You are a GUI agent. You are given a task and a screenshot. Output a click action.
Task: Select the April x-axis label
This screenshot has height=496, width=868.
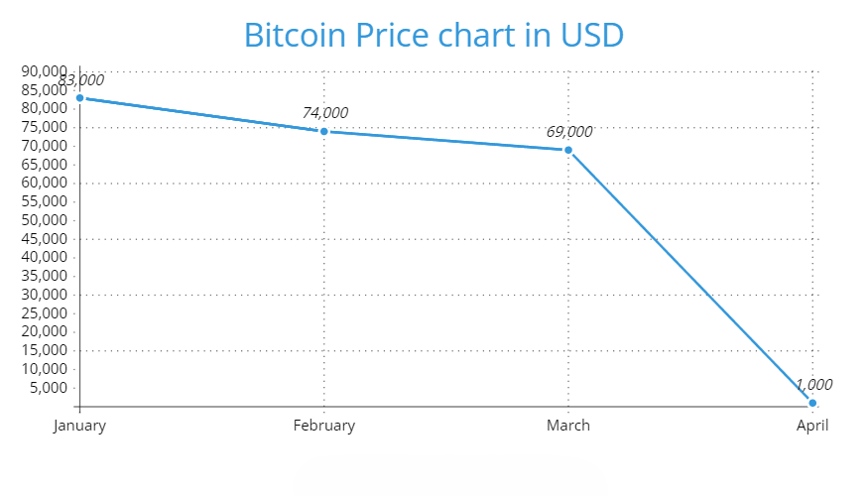pyautogui.click(x=812, y=426)
